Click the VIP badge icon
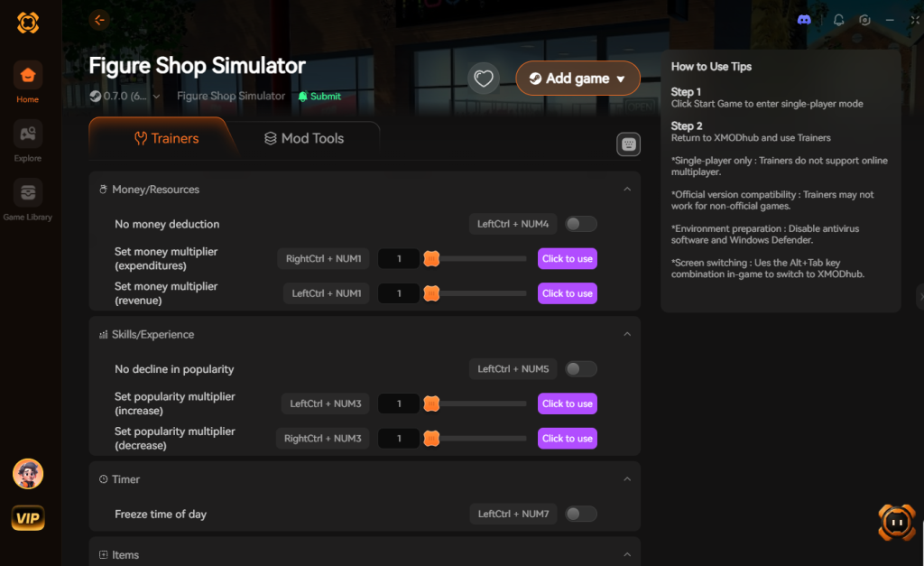Screen dimensions: 924x566 click(28, 518)
